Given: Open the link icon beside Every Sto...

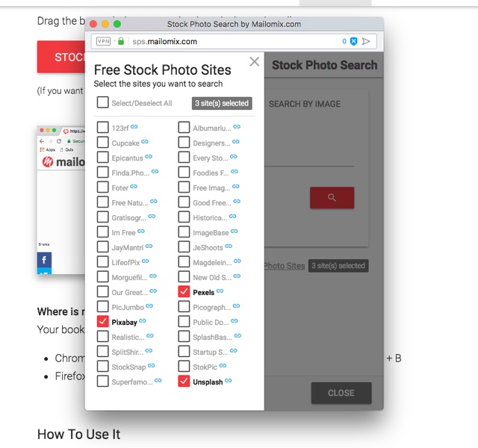Looking at the screenshot, I should pyautogui.click(x=234, y=157).
